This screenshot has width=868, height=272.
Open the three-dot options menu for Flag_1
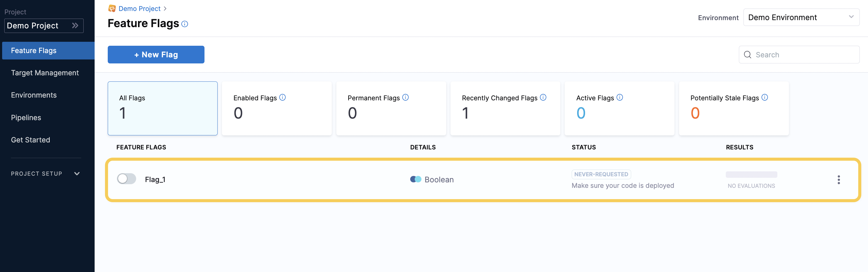coord(838,180)
